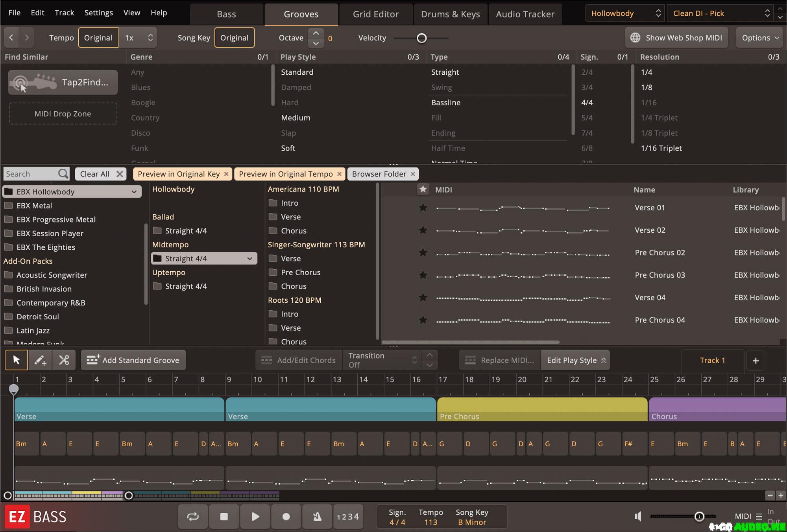Open the Track menu

point(64,13)
